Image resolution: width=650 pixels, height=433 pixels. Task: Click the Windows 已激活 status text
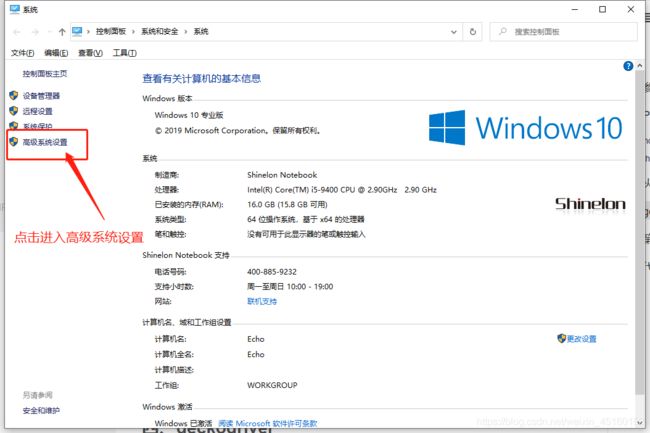[183, 423]
